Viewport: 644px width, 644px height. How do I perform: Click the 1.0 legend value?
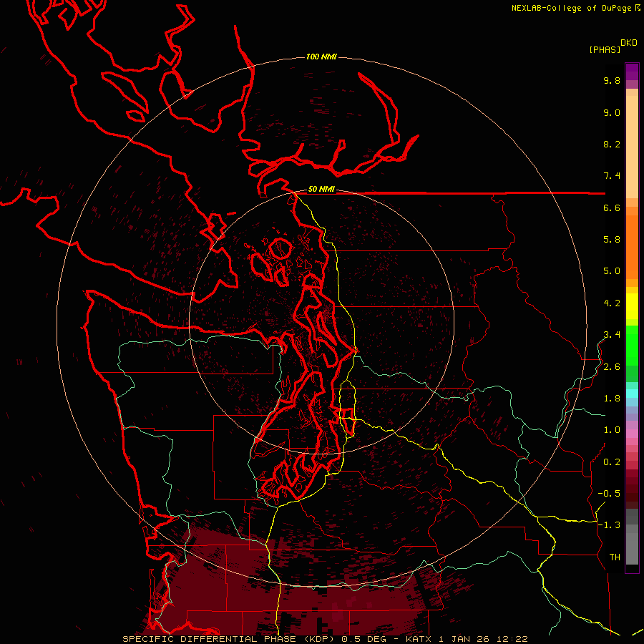point(612,430)
